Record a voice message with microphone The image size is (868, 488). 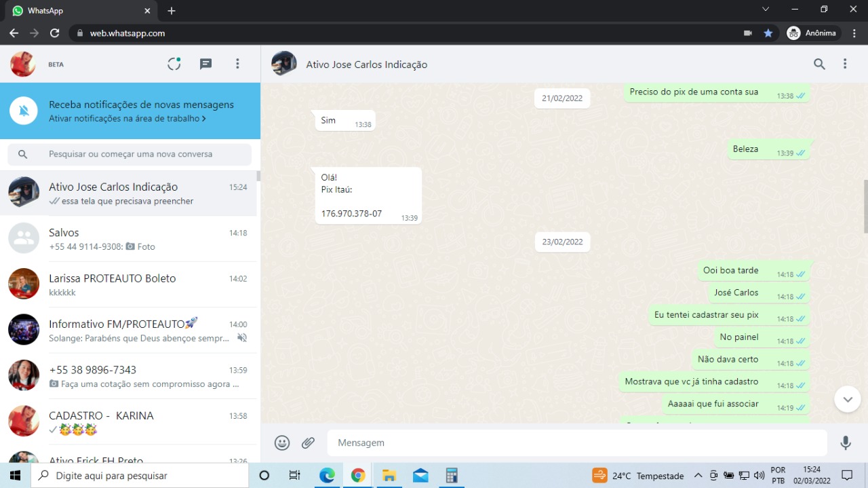[x=845, y=443]
